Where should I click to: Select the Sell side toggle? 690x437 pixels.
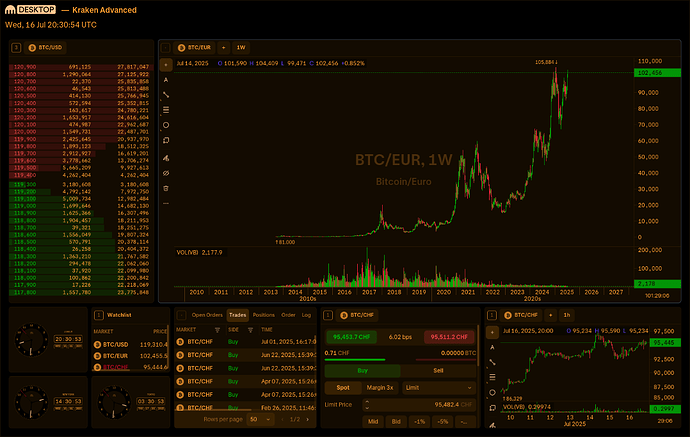click(438, 371)
